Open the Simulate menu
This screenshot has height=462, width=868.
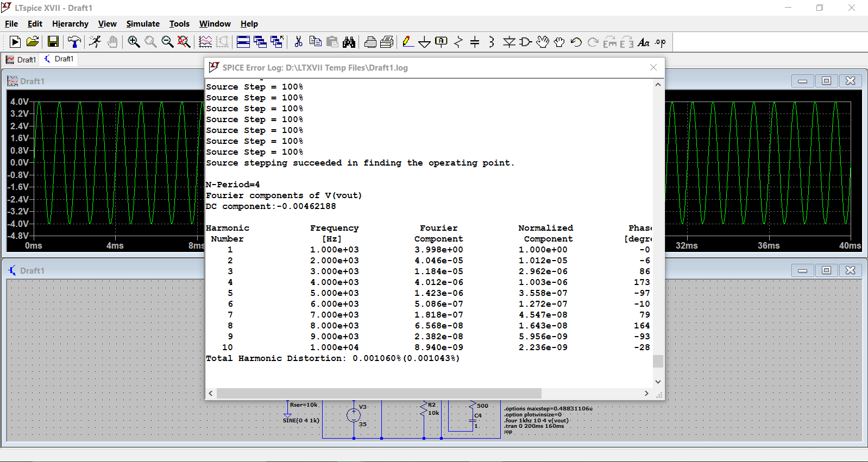point(143,24)
